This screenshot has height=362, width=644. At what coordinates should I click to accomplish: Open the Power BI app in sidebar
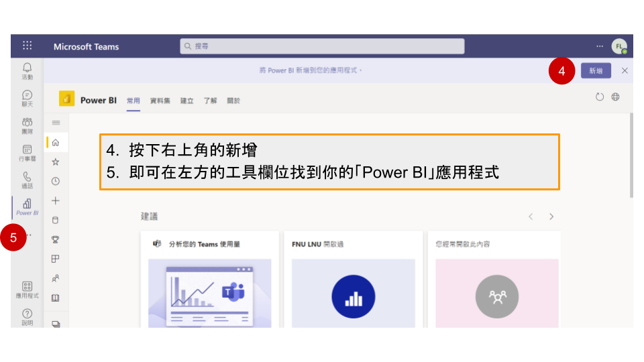pos(27,207)
